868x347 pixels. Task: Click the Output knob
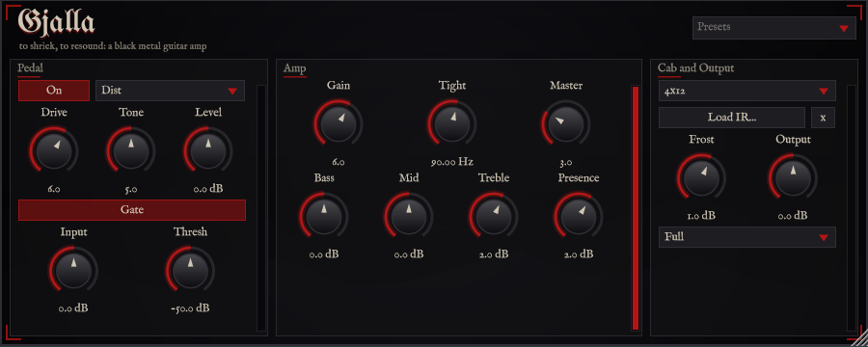click(794, 177)
